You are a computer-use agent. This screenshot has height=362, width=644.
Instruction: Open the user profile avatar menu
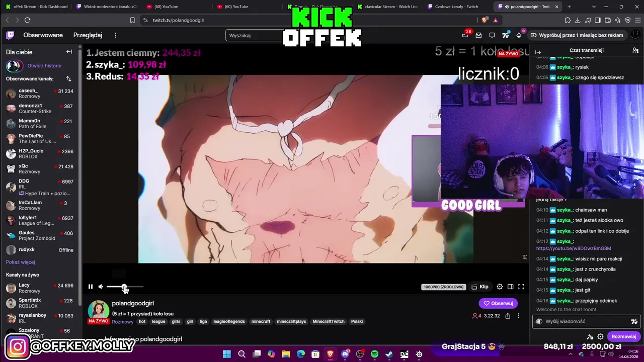tap(635, 35)
